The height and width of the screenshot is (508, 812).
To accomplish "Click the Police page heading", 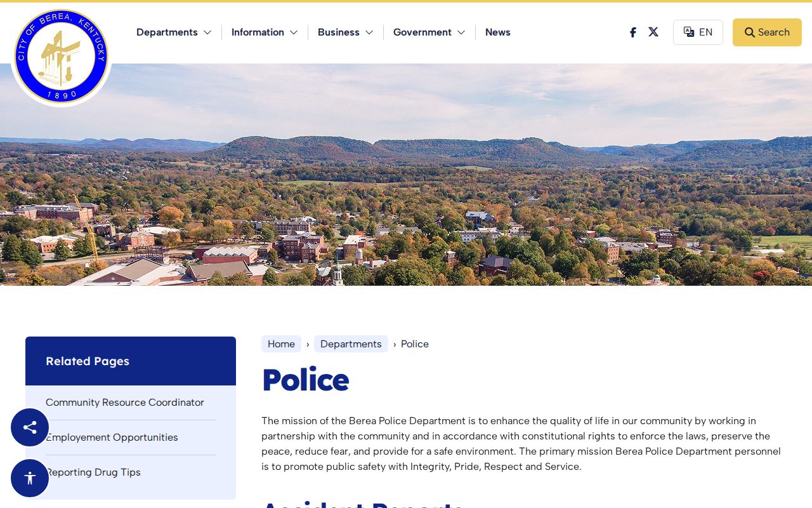I will coord(305,380).
